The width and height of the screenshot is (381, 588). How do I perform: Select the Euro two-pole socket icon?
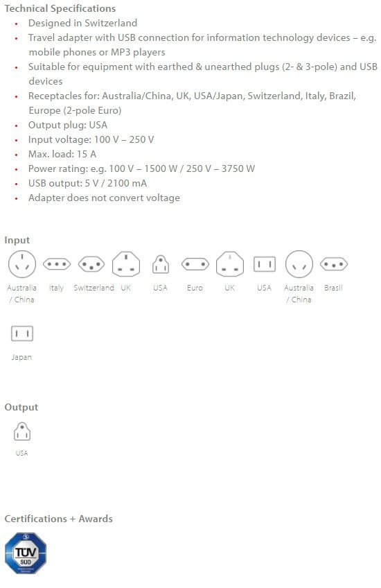(x=195, y=264)
